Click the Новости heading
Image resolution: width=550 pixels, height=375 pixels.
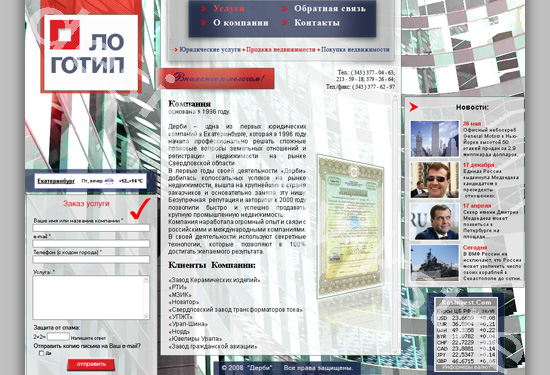pyautogui.click(x=472, y=107)
